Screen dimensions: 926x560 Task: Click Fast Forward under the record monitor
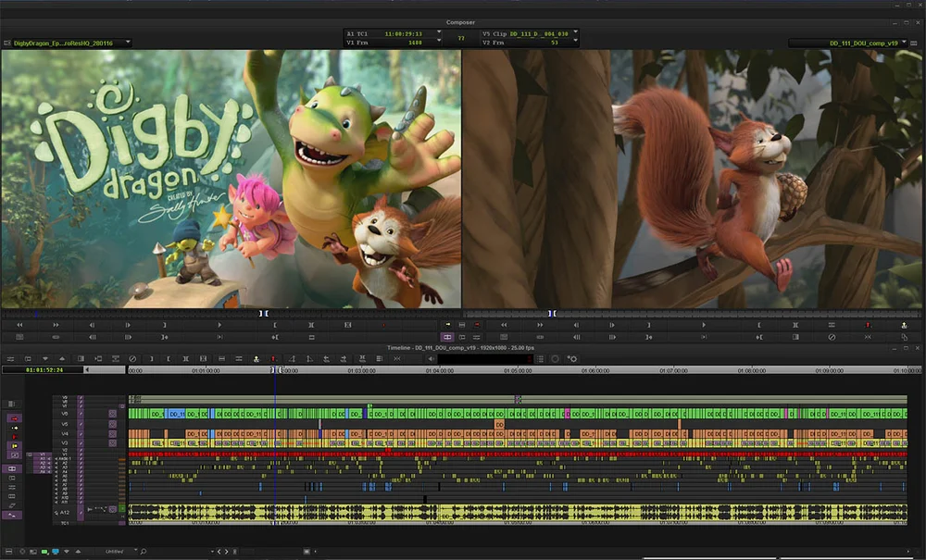[x=540, y=325]
